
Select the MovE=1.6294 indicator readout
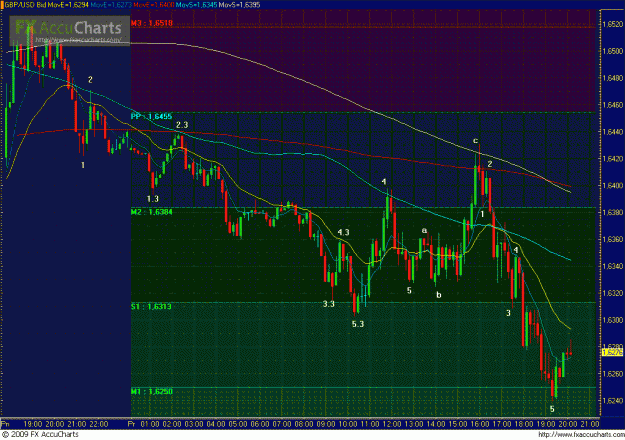point(67,5)
